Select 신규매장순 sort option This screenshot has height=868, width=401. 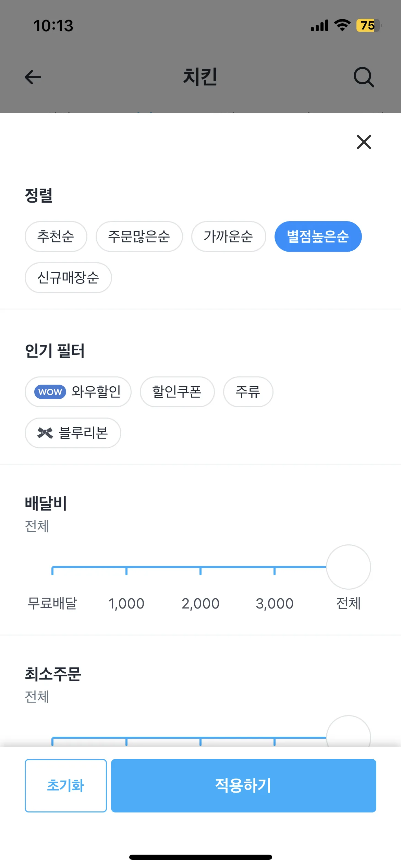68,278
